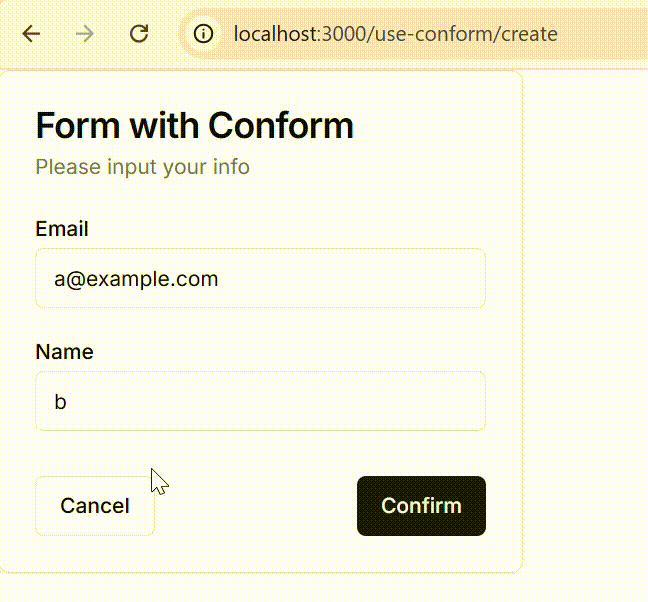Screen dimensions: 648x602
Task: Click the 'create' segment of the URL
Action: (x=529, y=34)
